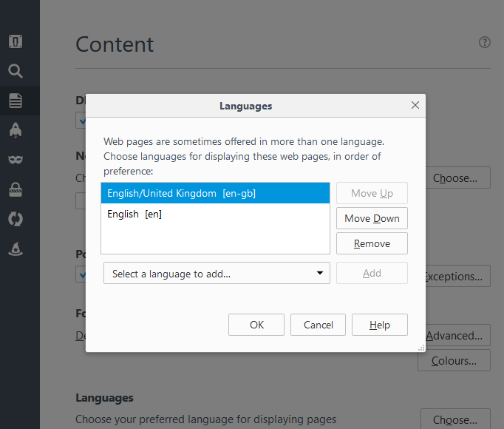Open Security preferences padlock icon
504x429 pixels.
coord(16,189)
